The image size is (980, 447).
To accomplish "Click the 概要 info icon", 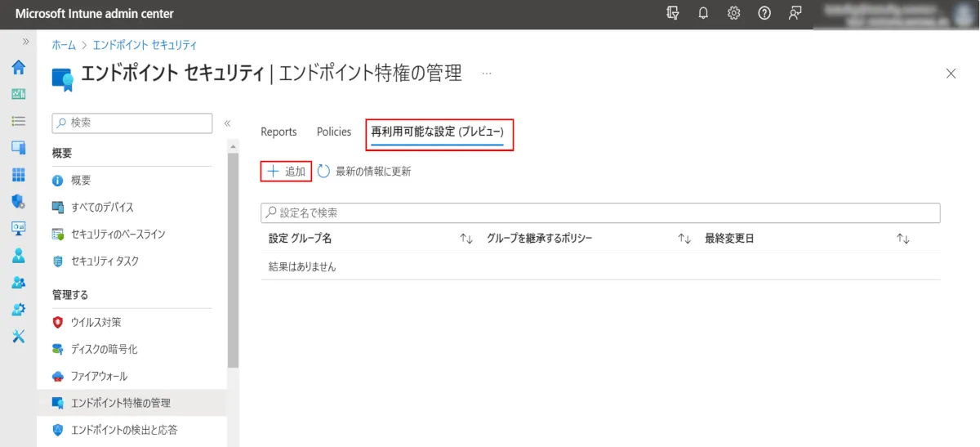I will 58,181.
